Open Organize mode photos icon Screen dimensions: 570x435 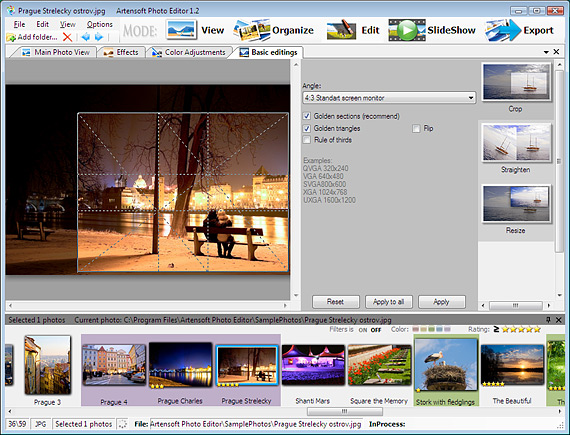click(252, 30)
